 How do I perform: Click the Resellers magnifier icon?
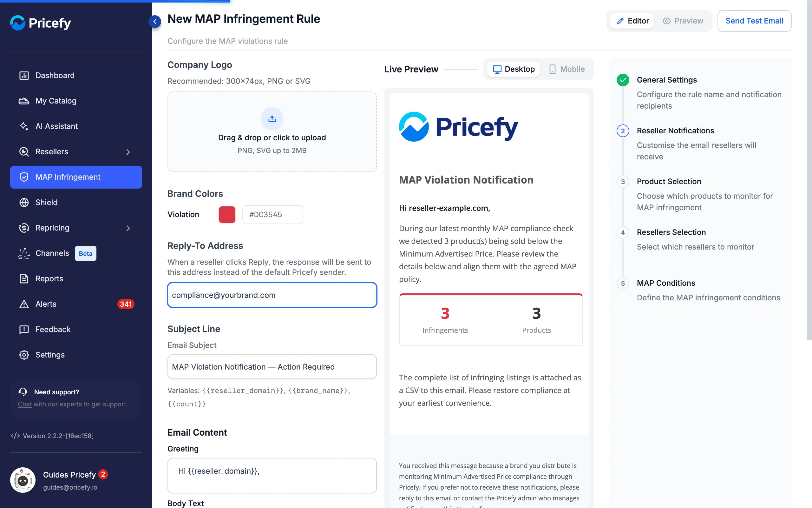pyautogui.click(x=24, y=151)
